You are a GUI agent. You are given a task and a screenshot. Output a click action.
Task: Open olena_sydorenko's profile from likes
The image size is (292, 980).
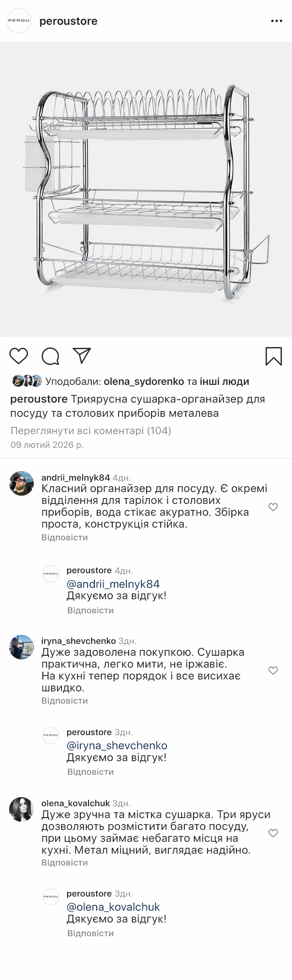[144, 381]
